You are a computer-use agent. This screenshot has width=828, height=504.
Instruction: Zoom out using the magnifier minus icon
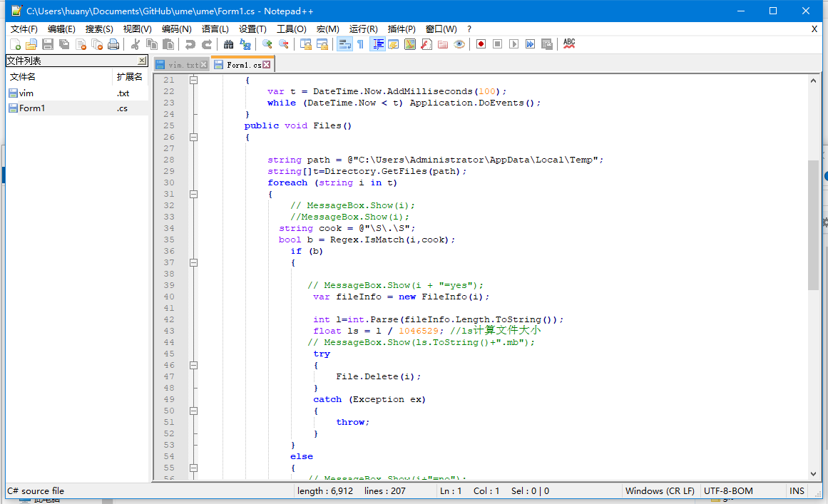point(284,44)
